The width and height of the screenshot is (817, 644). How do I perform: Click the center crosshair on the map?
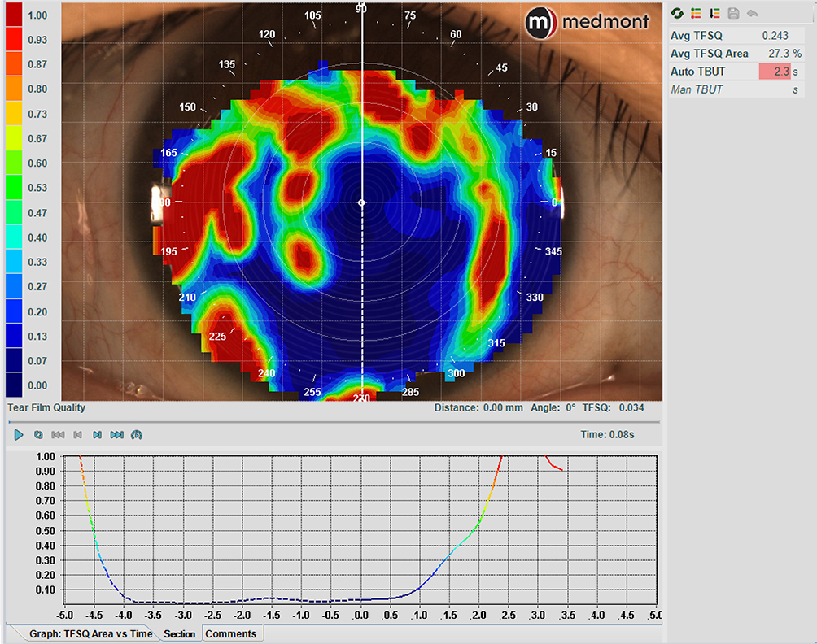click(361, 202)
